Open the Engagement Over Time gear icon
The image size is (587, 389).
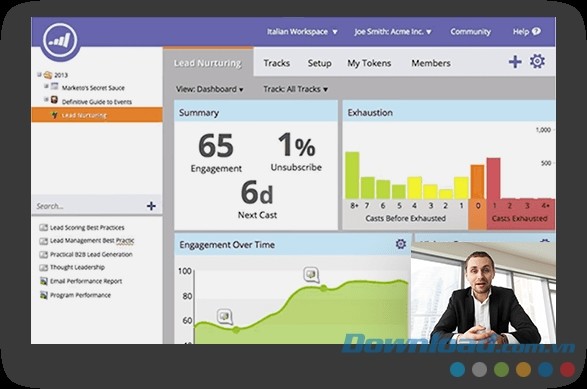coord(401,244)
